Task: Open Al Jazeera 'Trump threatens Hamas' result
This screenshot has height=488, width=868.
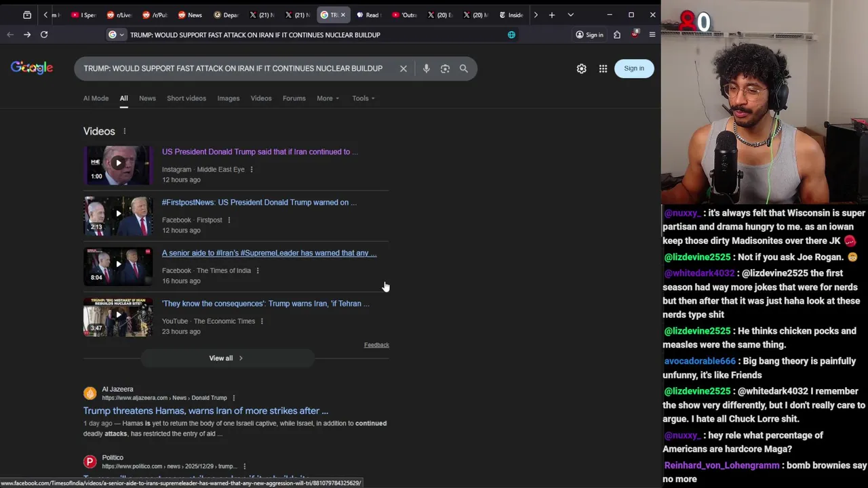Action: point(205,411)
